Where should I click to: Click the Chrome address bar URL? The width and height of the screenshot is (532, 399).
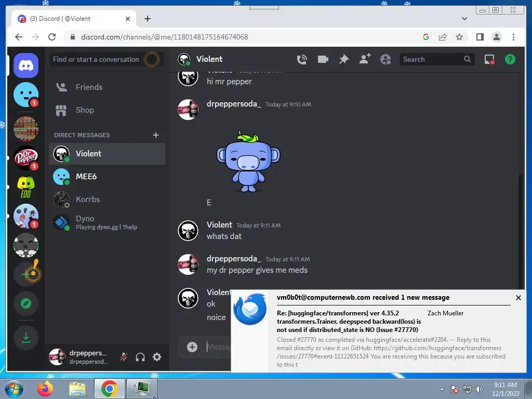point(164,37)
